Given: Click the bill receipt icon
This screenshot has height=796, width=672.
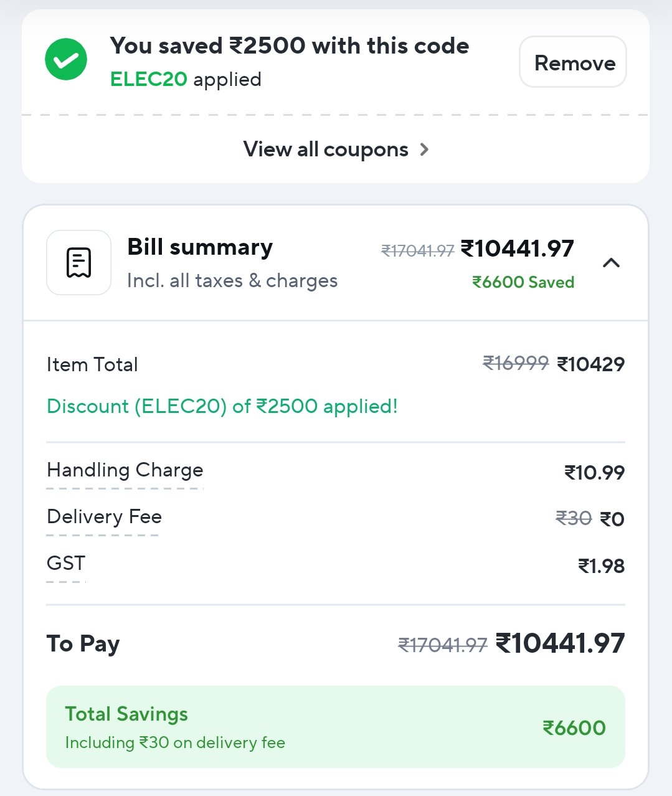Looking at the screenshot, I should tap(79, 262).
